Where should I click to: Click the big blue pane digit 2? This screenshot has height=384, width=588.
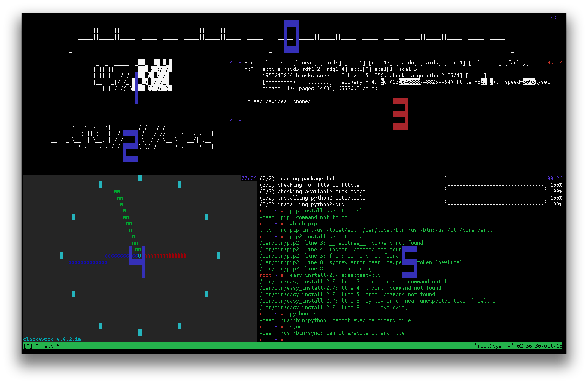tap(131, 146)
